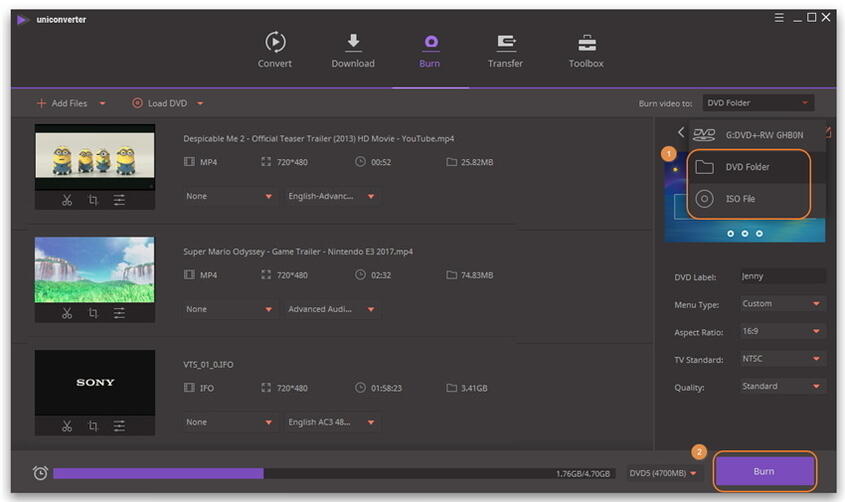
Task: Open subtitle dropdown for Super Mario Odyssey
Action: (229, 309)
